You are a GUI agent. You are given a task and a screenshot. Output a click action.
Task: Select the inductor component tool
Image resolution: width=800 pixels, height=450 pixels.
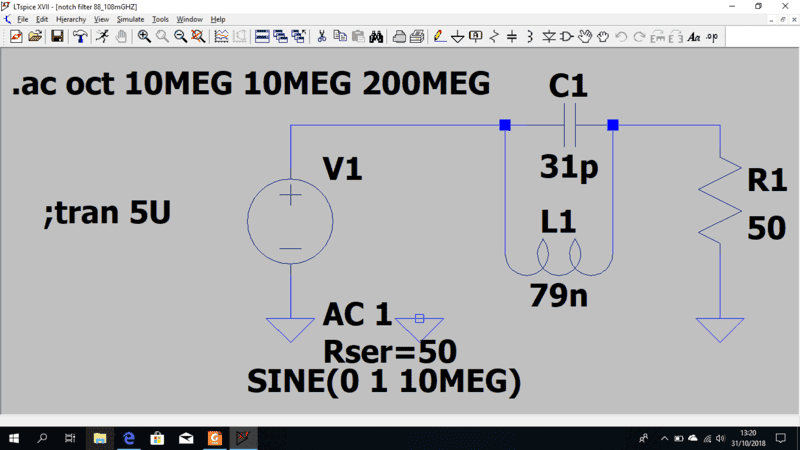click(x=530, y=37)
